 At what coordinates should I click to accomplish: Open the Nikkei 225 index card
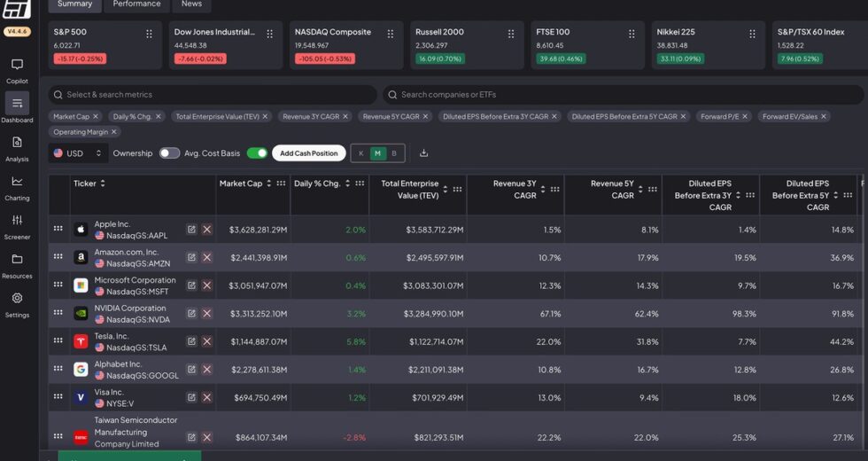(x=708, y=45)
